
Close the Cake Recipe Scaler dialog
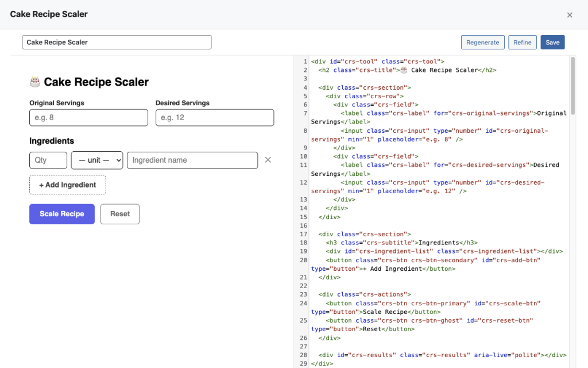(x=570, y=15)
